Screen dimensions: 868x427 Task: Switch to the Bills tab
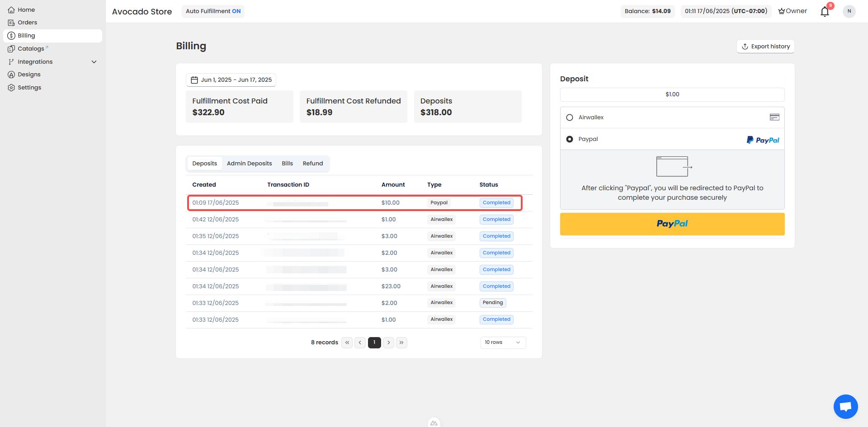coord(287,164)
